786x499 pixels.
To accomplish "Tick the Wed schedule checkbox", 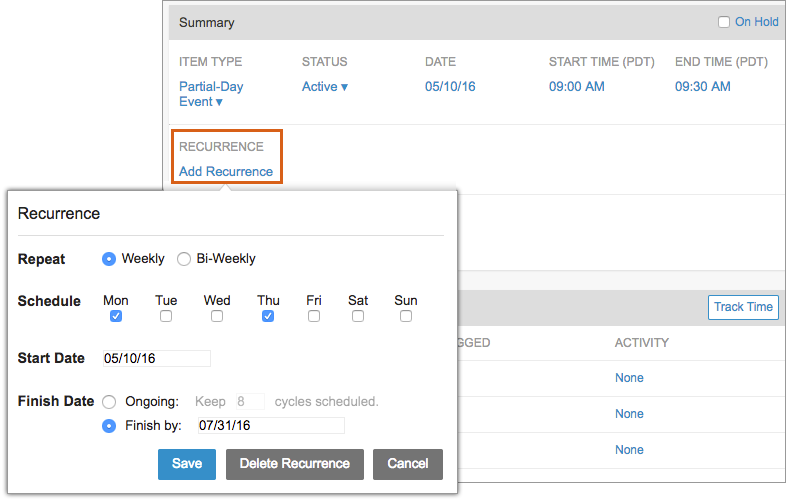I will tap(217, 316).
